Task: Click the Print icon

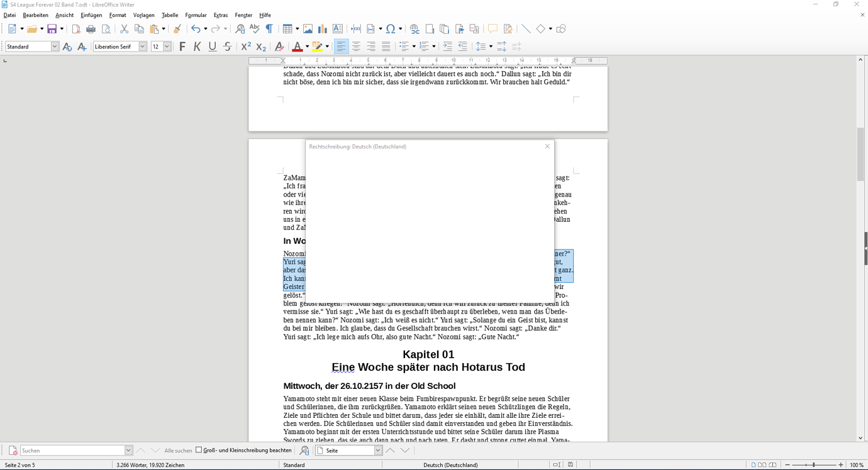Action: coord(91,29)
